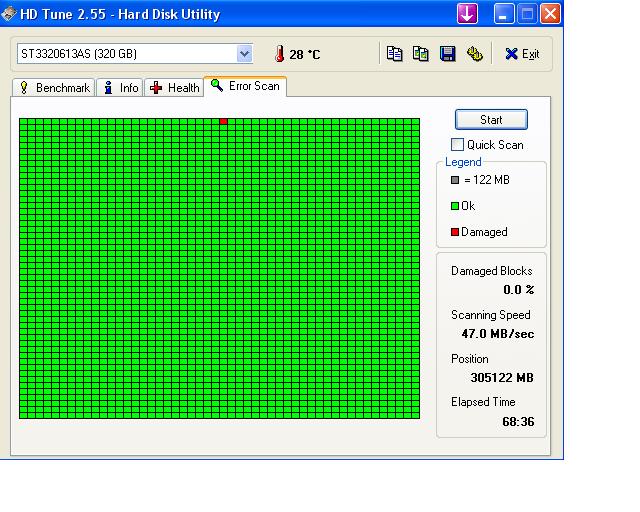Click the Legend group label

click(463, 162)
